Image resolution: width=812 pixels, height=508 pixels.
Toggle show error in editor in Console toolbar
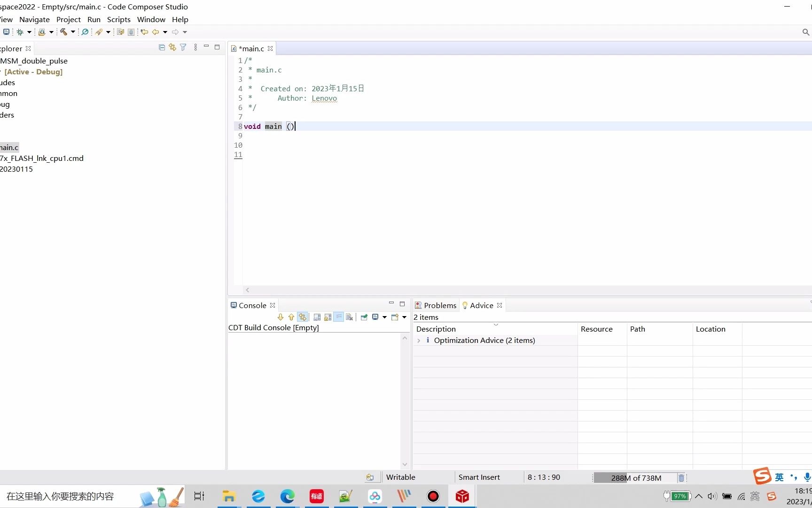point(302,317)
